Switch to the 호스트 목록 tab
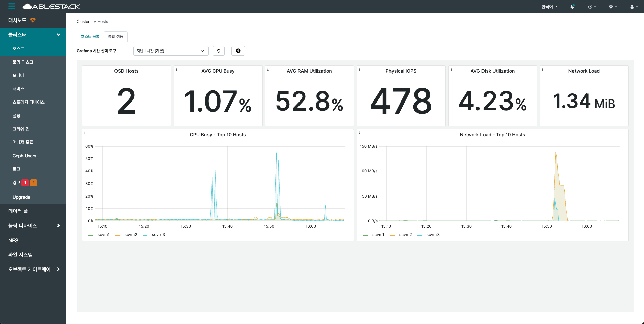 click(x=90, y=36)
